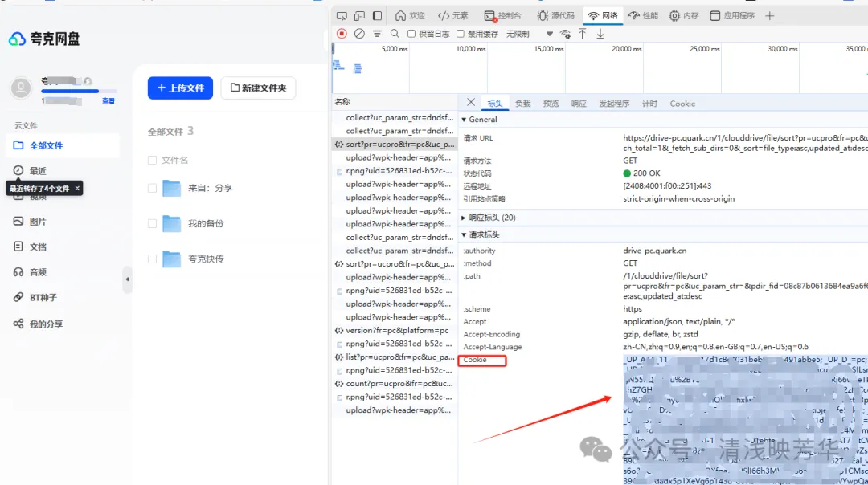Screen dimensions: 868x485
Task: Click the user avatar icon
Action: (x=21, y=88)
